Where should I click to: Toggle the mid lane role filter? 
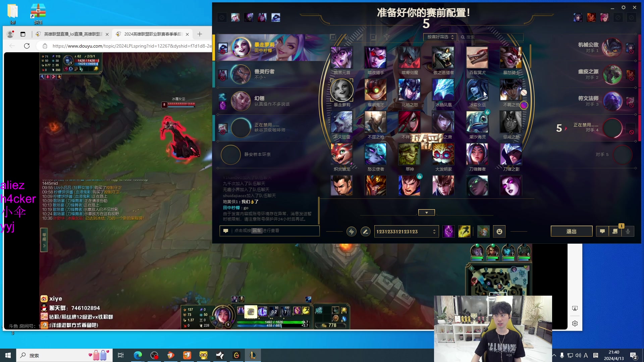coord(360,37)
